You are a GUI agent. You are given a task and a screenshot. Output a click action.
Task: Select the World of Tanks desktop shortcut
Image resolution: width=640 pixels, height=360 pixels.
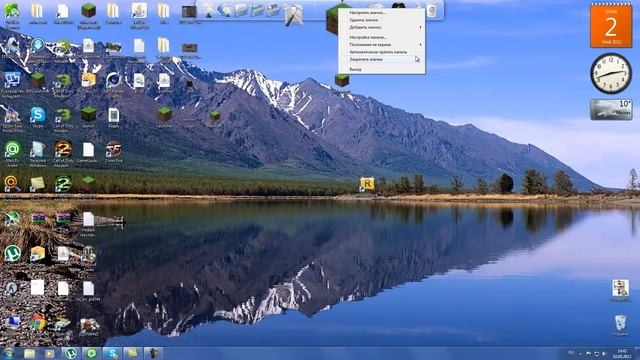click(89, 253)
